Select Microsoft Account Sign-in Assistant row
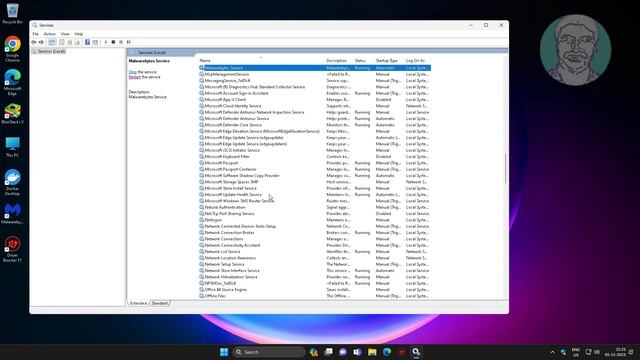Image resolution: width=640 pixels, height=360 pixels. 315,93
